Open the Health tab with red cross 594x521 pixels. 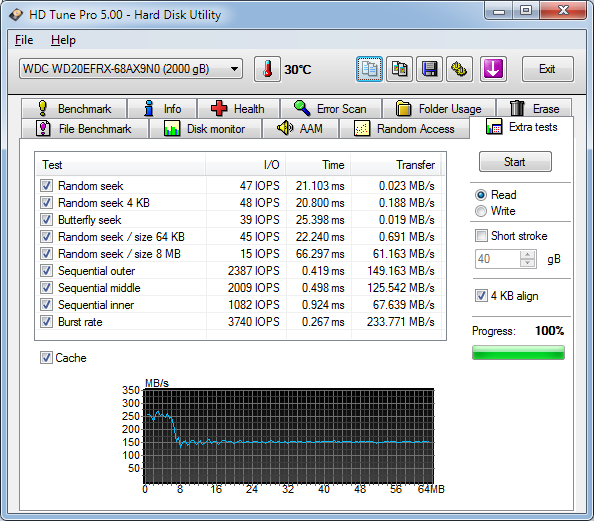click(239, 109)
